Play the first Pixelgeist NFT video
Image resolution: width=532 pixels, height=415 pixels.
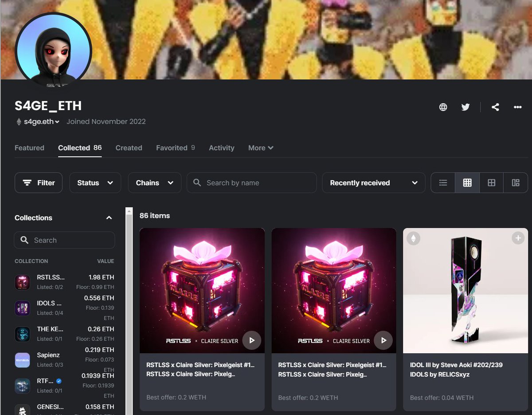tap(252, 340)
